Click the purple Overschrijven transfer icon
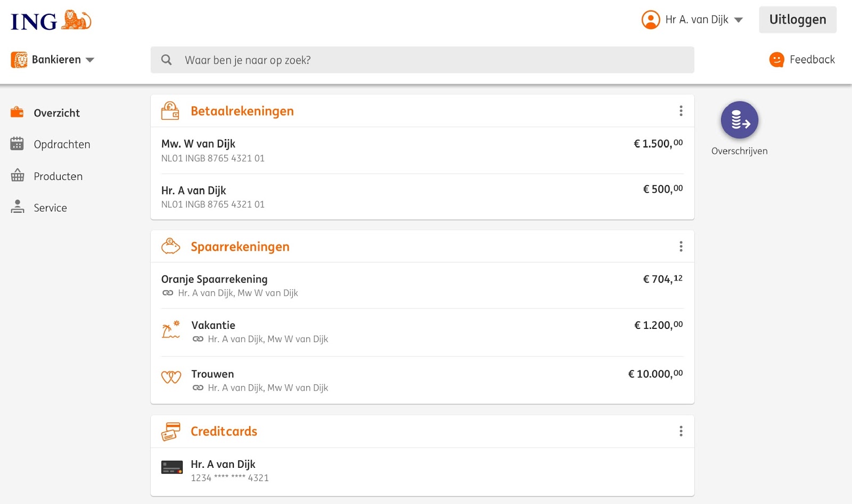852x504 pixels. 739,120
